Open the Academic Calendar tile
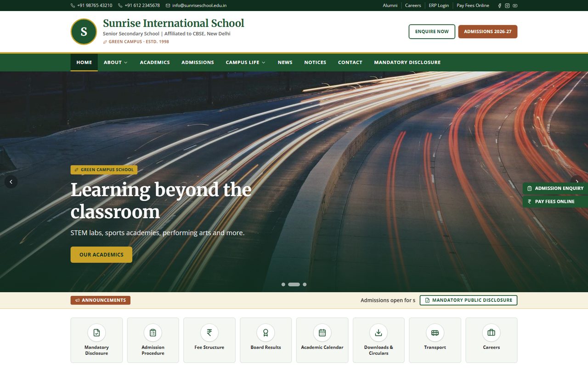Screen dimensions: 588x368 coord(322,340)
